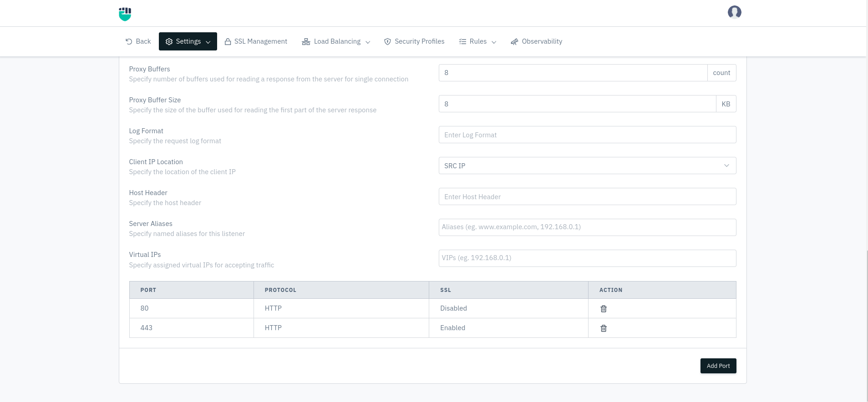Image resolution: width=868 pixels, height=402 pixels.
Task: Open the user avatar menu
Action: click(x=734, y=12)
